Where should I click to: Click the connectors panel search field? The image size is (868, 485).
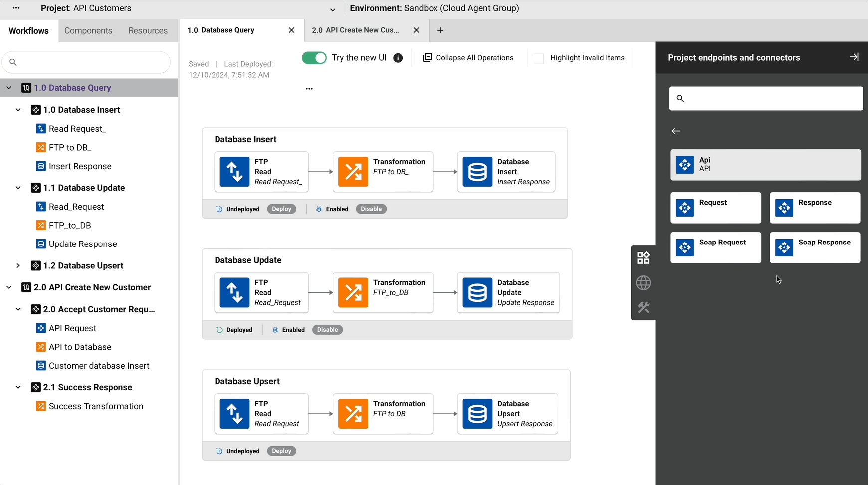(766, 99)
